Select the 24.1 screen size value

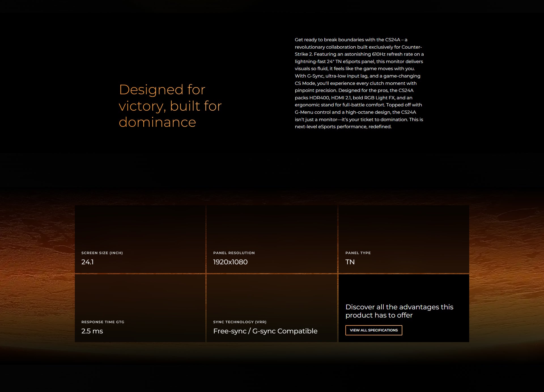[x=88, y=262]
